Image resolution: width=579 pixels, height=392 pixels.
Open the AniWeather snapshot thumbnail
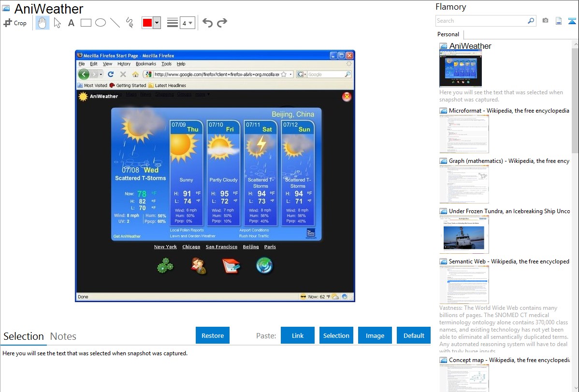(x=461, y=69)
